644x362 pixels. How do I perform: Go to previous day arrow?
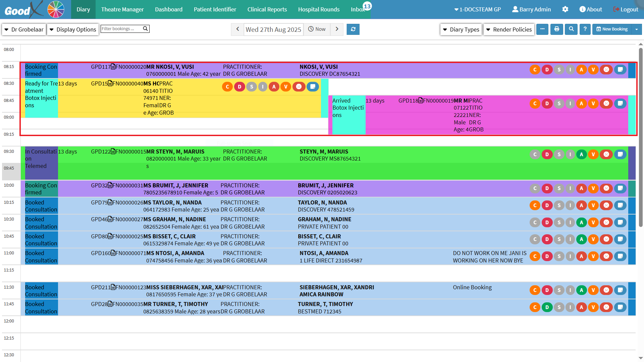click(x=237, y=29)
